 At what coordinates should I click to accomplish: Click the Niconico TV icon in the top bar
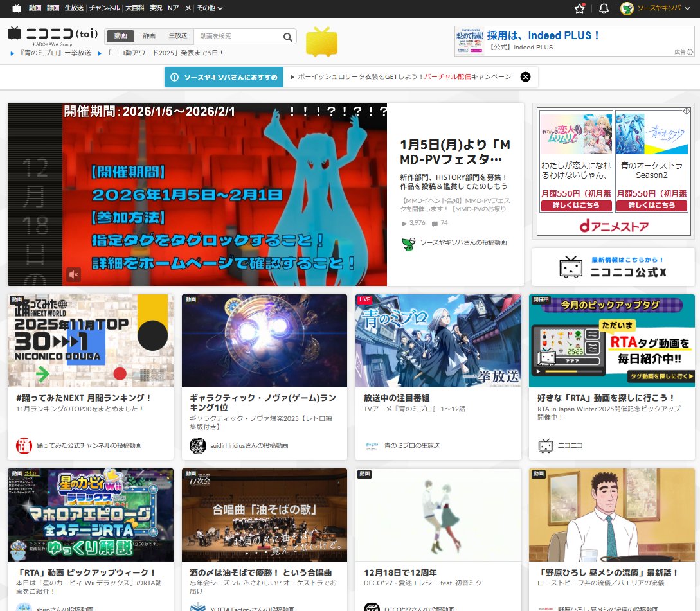[x=17, y=8]
